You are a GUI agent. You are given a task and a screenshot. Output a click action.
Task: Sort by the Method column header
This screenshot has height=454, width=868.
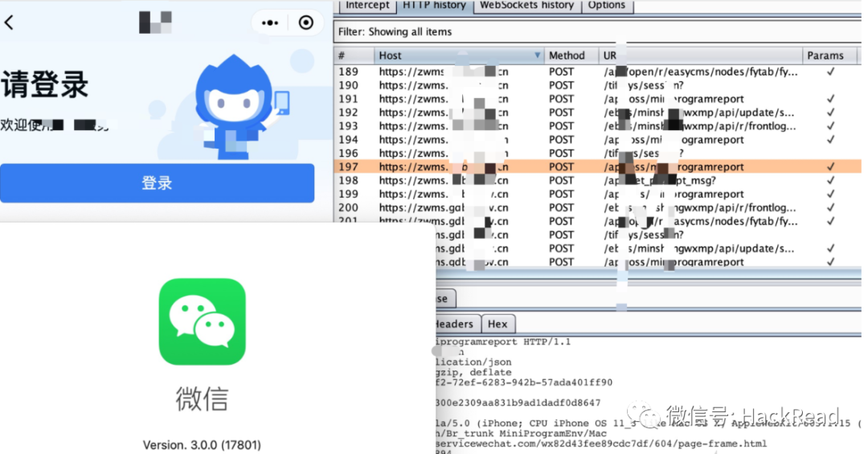point(571,55)
